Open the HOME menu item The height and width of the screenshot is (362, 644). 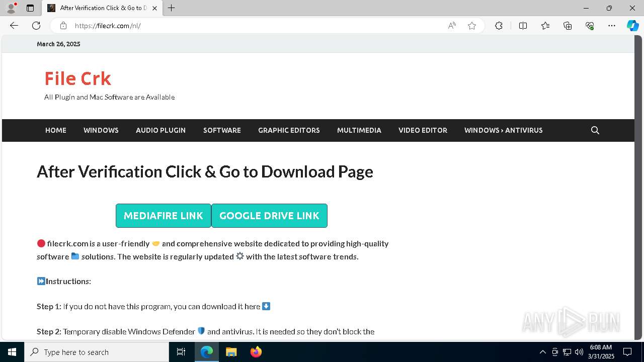coord(56,130)
